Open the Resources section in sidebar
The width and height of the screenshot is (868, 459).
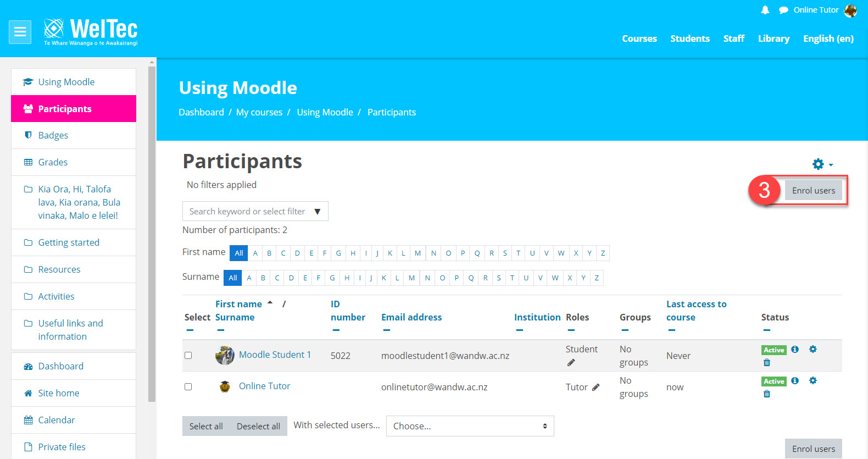[x=74, y=269]
